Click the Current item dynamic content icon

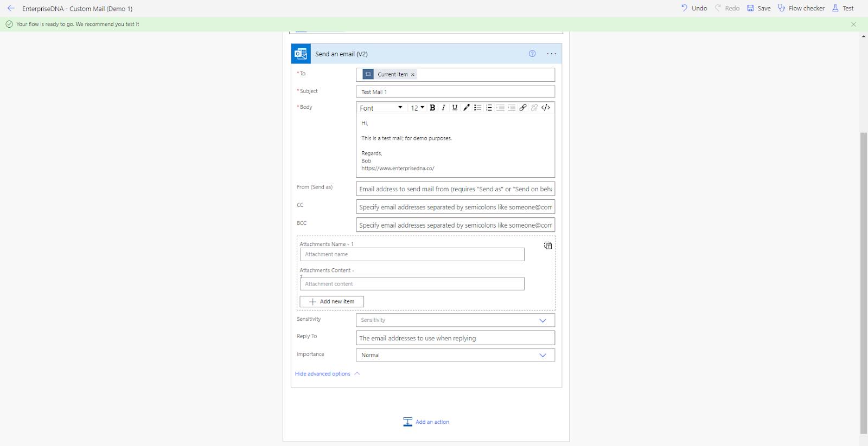click(x=368, y=74)
